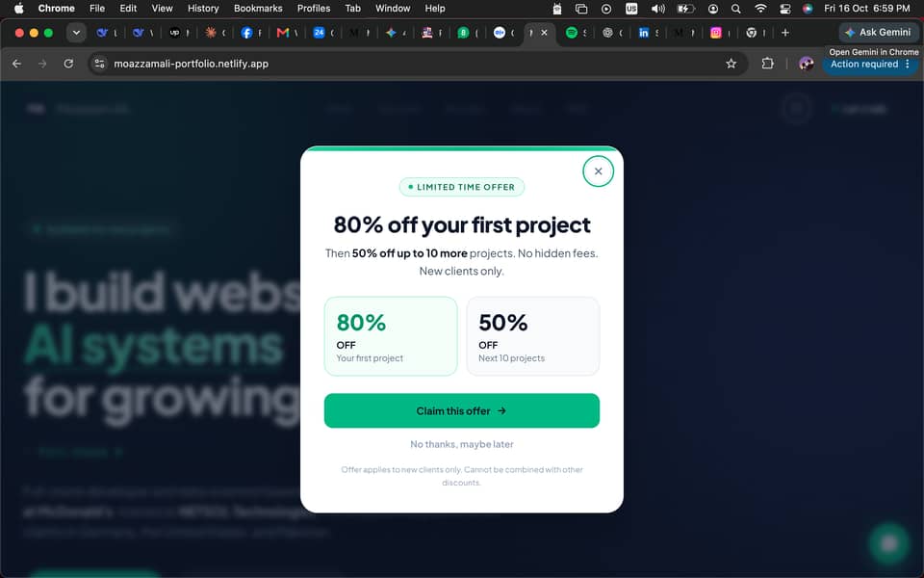Image resolution: width=924 pixels, height=578 pixels.
Task: Open the Help menu
Action: [x=435, y=9]
